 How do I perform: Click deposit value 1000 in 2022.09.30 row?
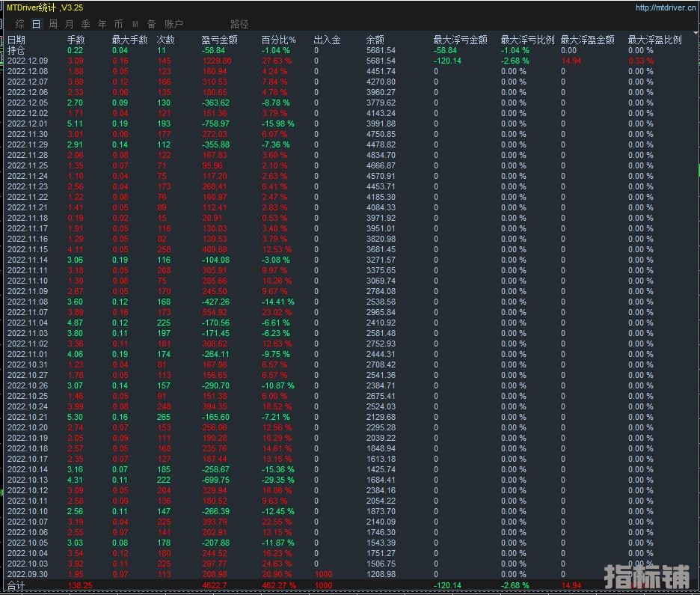(x=323, y=574)
